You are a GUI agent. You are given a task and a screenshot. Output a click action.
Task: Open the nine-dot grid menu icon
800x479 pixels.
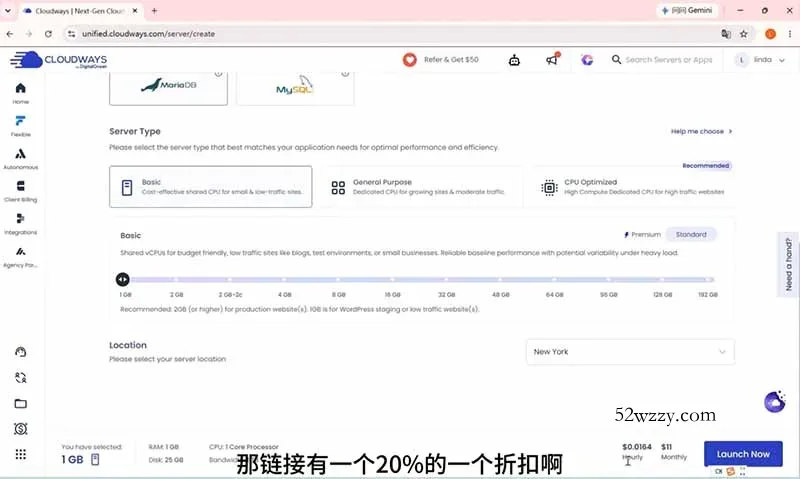click(20, 454)
